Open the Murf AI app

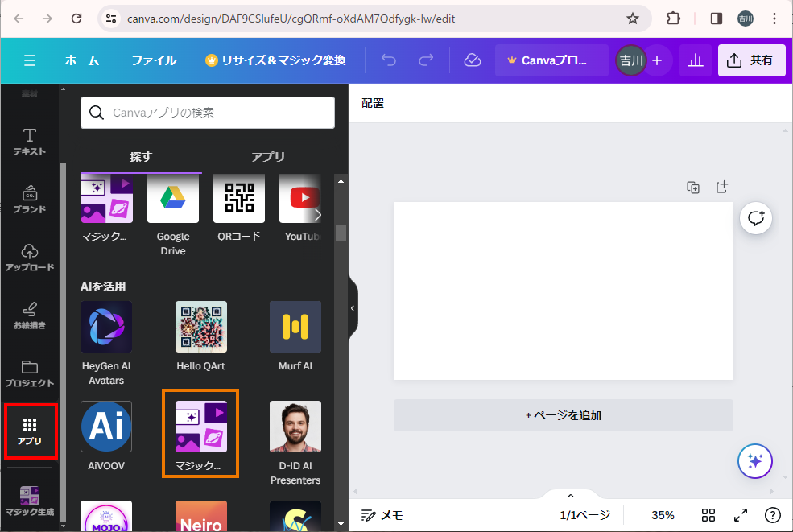295,327
